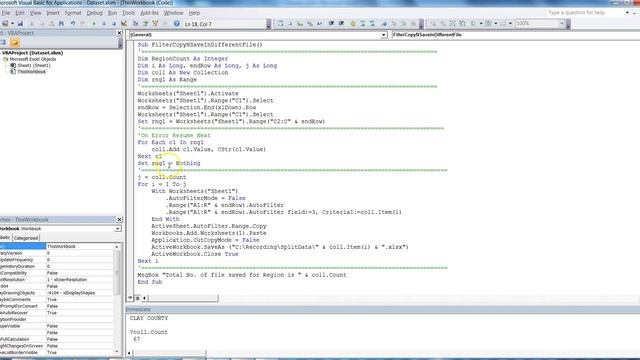
Task: Click the Comment Block icon
Action: pyautogui.click(x=362, y=24)
